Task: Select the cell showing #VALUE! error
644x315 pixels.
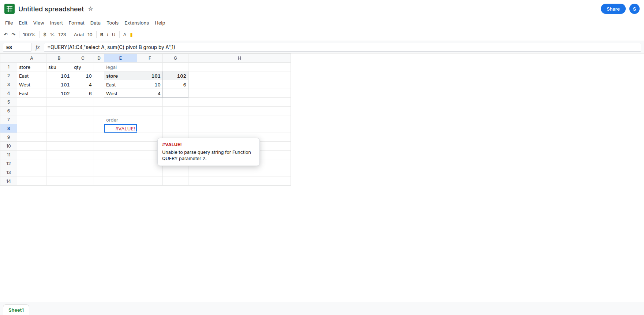Action: point(120,129)
